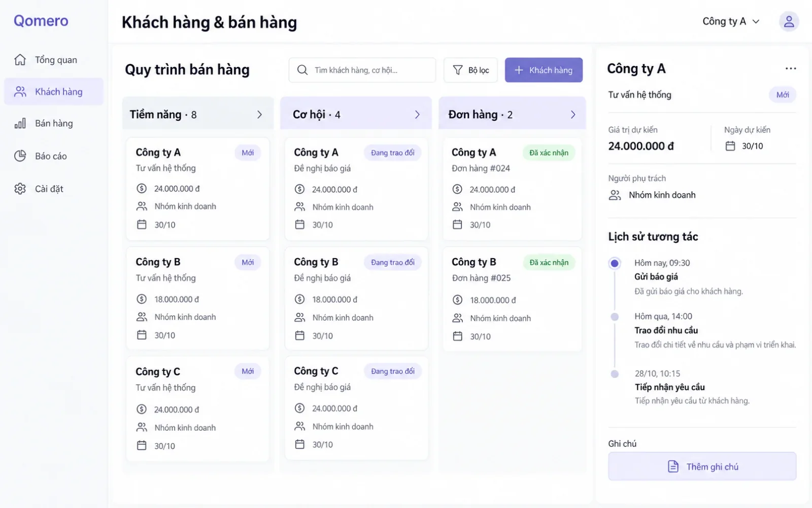Click the home icon next to Tổng quan
Image resolution: width=812 pixels, height=508 pixels.
click(x=20, y=59)
